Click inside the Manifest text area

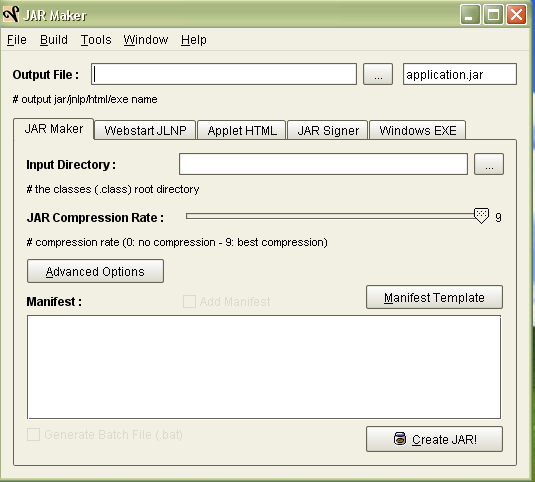264,367
